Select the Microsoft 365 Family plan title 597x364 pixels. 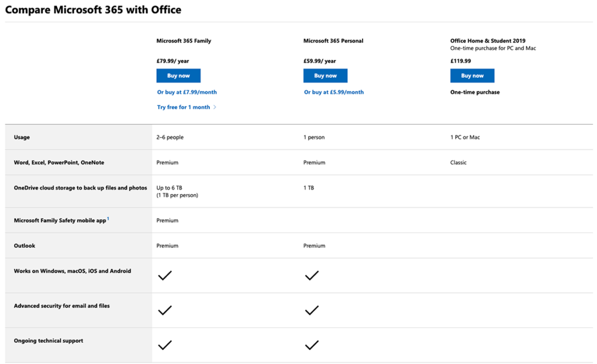[x=184, y=41]
